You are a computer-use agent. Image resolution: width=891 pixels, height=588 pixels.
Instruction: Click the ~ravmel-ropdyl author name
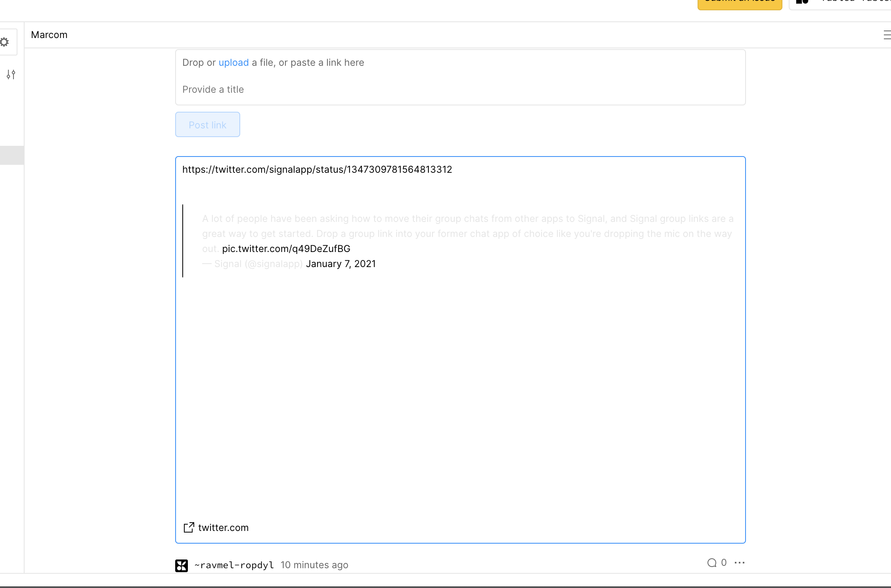click(x=234, y=565)
